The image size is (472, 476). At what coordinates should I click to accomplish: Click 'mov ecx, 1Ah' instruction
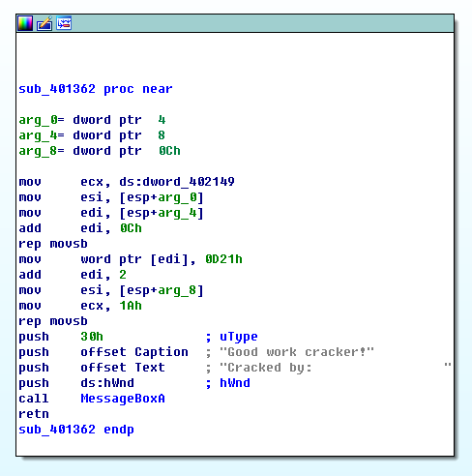tap(80, 306)
